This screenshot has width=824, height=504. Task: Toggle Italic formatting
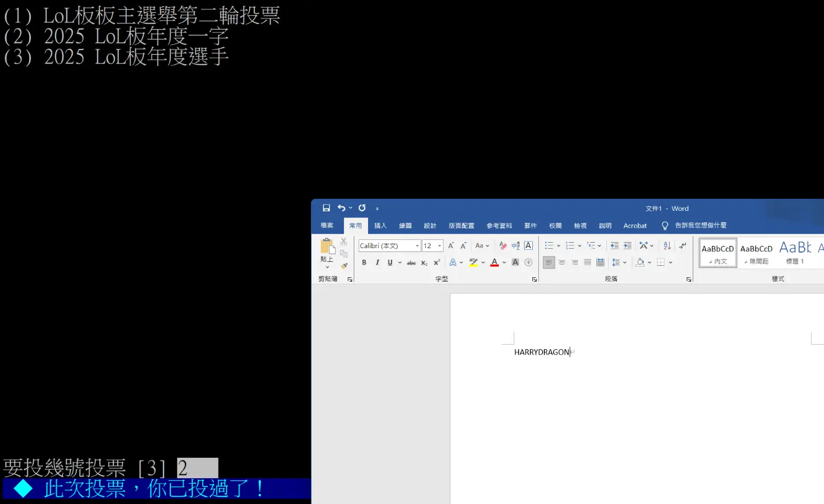point(377,263)
